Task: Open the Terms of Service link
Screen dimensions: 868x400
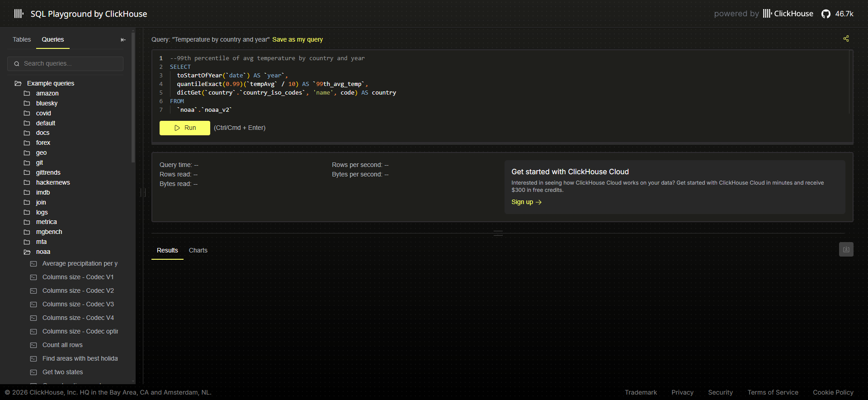Action: coord(773,392)
